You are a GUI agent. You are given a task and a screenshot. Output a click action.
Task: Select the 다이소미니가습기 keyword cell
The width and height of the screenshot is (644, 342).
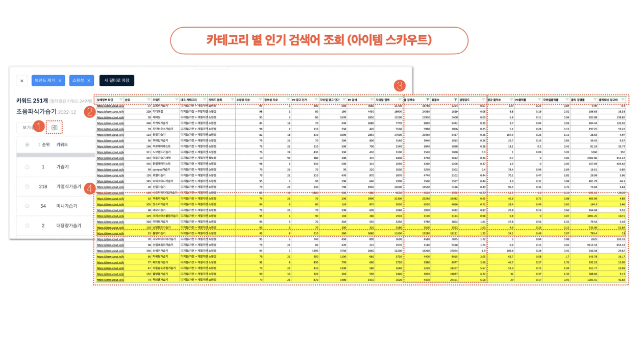pyautogui.click(x=166, y=180)
